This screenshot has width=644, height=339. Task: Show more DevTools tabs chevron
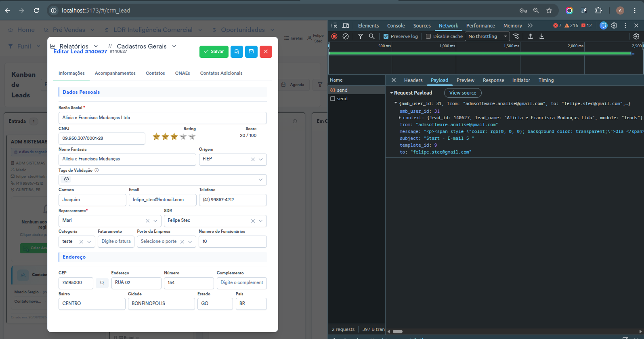(x=530, y=25)
